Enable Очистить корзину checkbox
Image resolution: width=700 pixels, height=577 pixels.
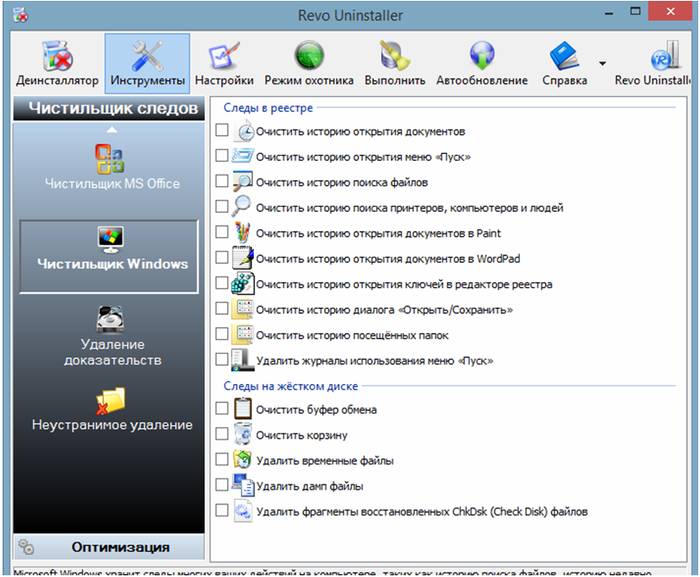coord(222,435)
